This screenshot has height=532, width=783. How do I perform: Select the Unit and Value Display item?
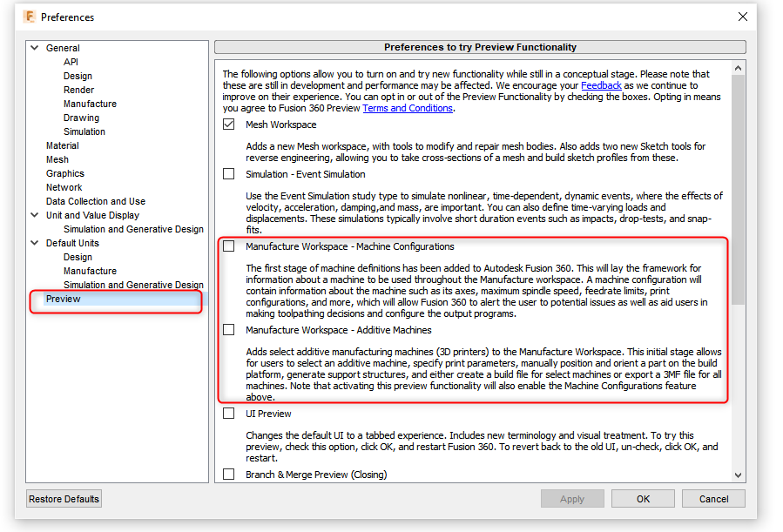pos(93,215)
